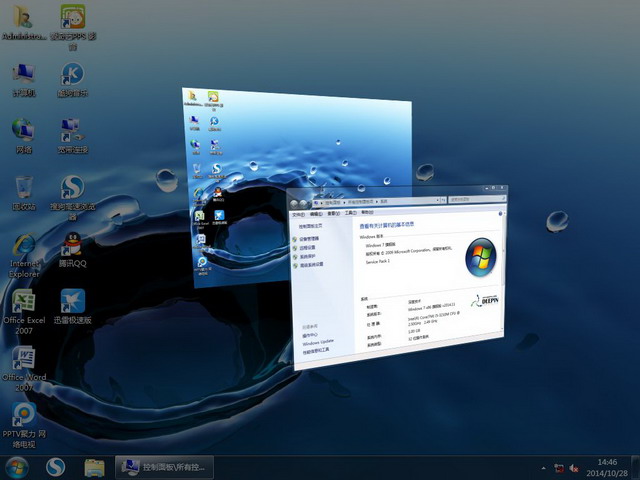Launch the PPTV聚力 网络电视 desktop shortcut
The width and height of the screenshot is (640, 480).
[24, 425]
